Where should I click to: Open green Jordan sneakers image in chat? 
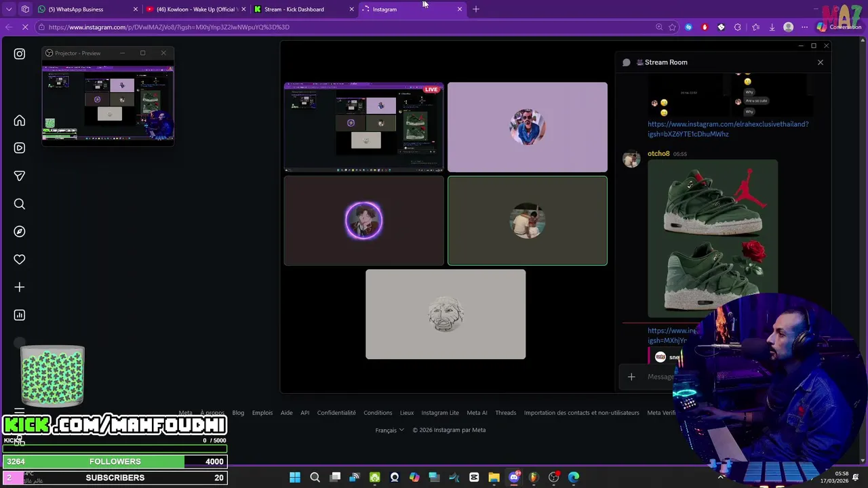coord(713,239)
